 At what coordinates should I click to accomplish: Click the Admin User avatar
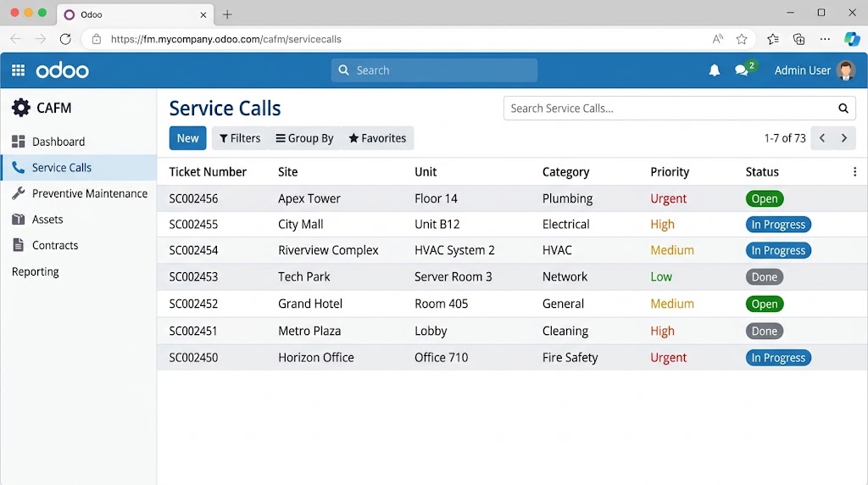click(845, 70)
